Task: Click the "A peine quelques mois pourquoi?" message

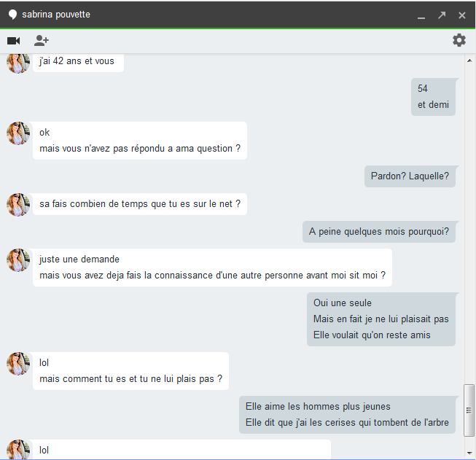Action: 378,233
